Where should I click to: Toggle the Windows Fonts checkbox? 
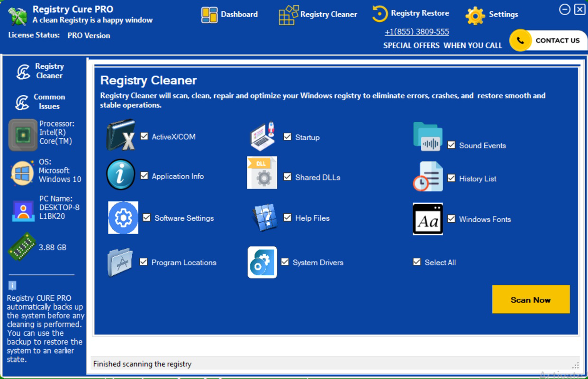[451, 219]
